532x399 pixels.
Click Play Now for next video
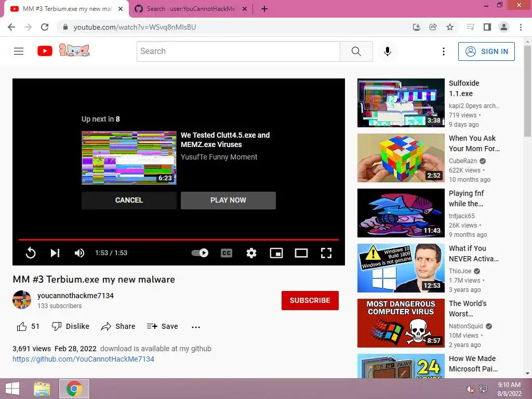pyautogui.click(x=229, y=200)
